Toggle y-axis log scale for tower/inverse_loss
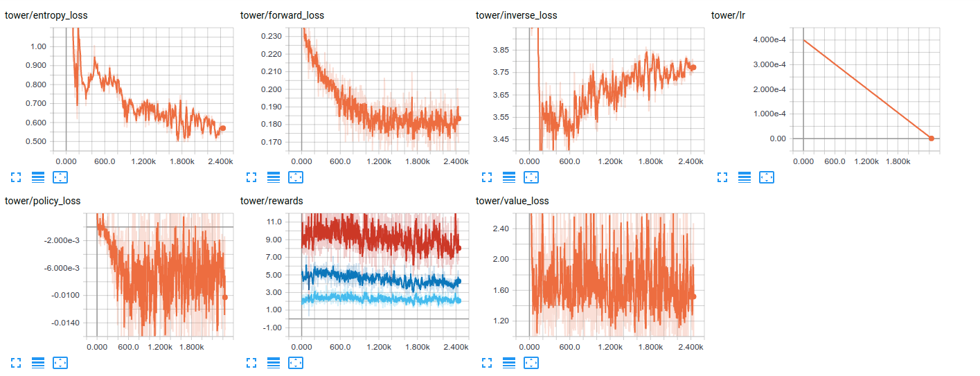Image resolution: width=980 pixels, height=376 pixels. 509,177
